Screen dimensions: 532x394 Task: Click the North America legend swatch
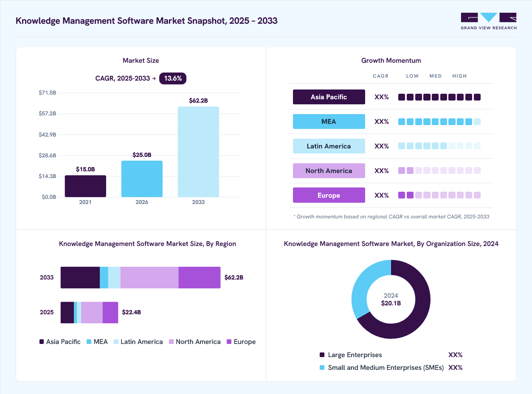[172, 342]
